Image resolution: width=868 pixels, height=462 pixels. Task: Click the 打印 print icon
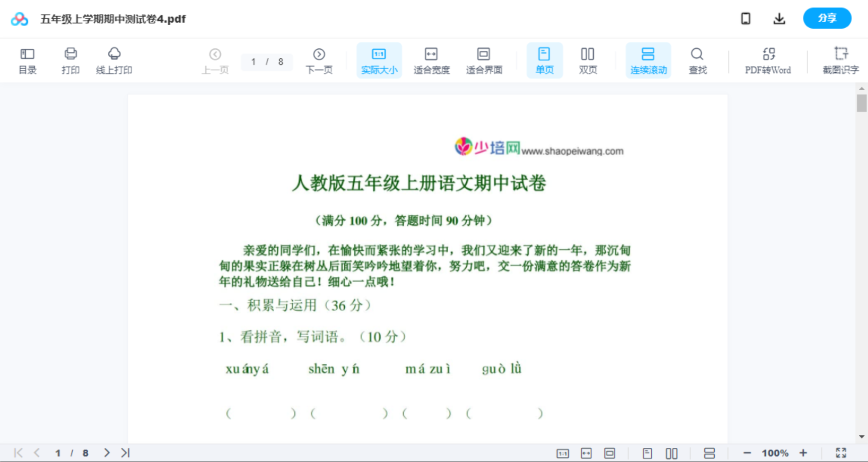[x=70, y=60]
